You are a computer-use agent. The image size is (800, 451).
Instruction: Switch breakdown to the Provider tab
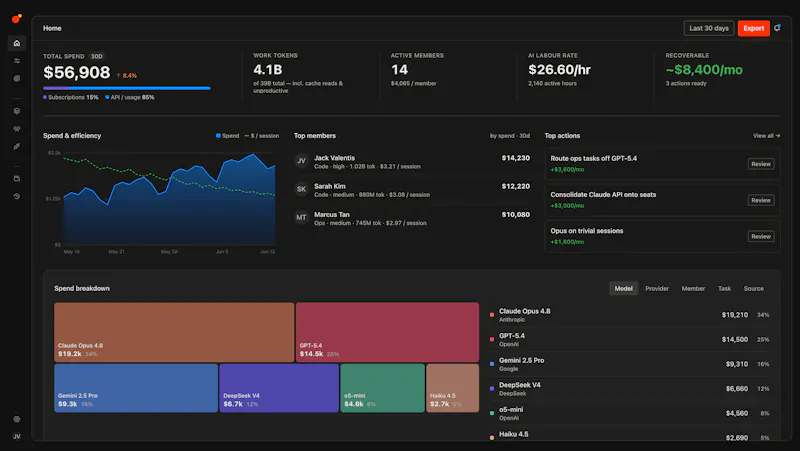657,288
